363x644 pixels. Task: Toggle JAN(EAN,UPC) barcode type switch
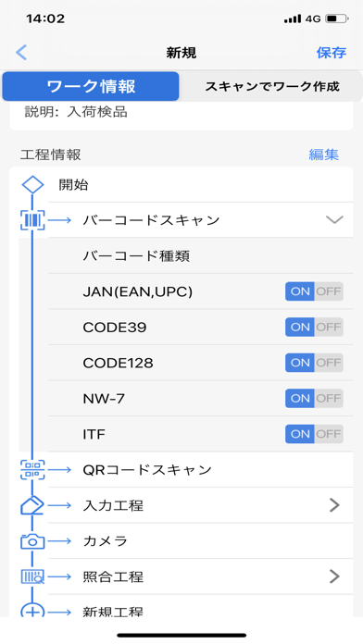(x=314, y=291)
